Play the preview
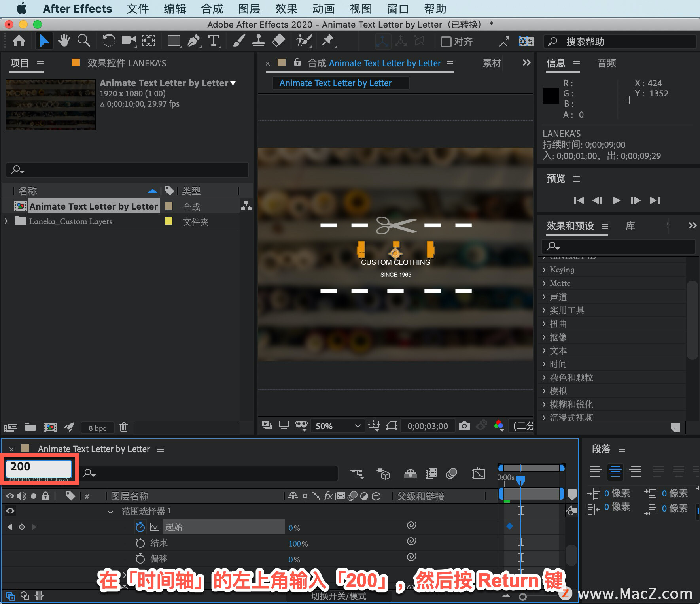This screenshot has width=700, height=604. [616, 200]
